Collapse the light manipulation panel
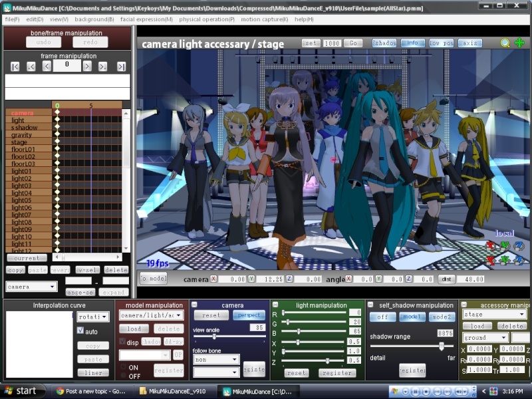 (x=275, y=305)
